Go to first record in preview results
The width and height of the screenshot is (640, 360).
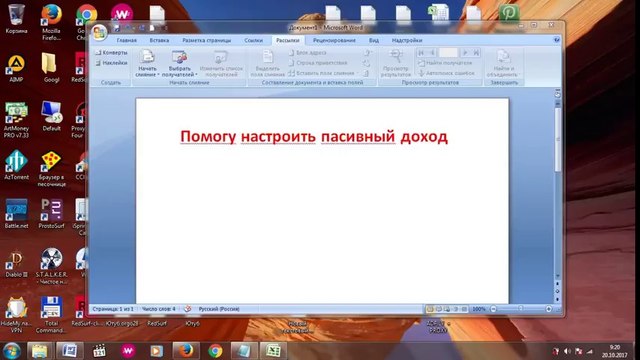421,53
